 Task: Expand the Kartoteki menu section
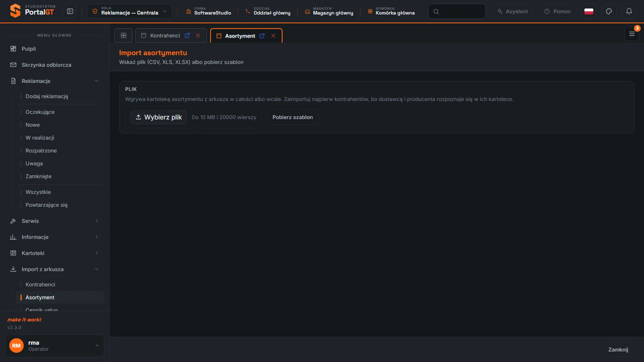(54, 253)
